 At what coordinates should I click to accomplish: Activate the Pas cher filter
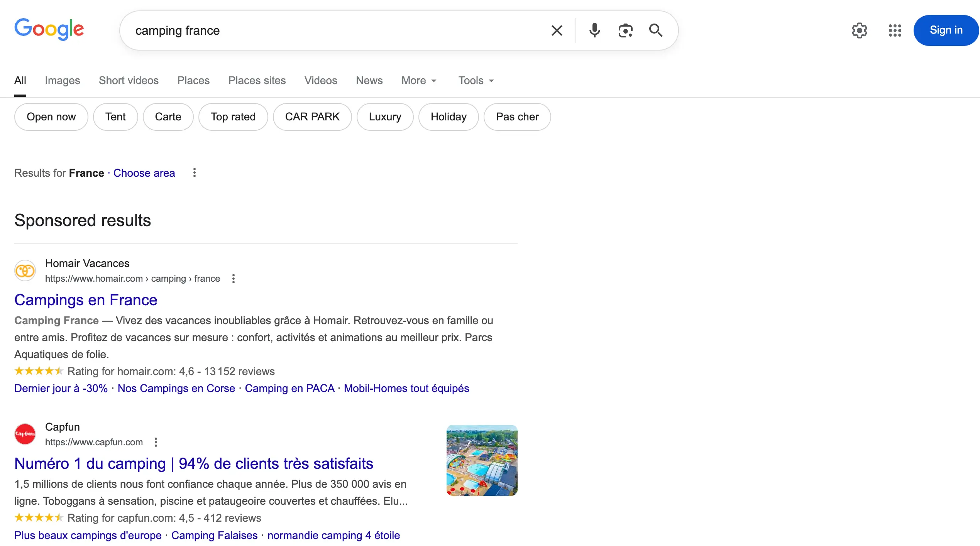(517, 117)
